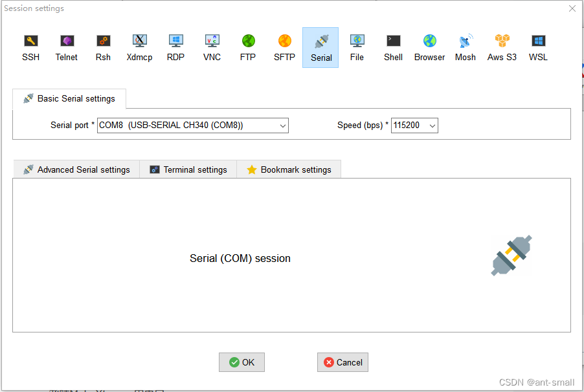Viewport: 584px width, 392px height.
Task: Select the Aws S3 session icon
Action: click(x=501, y=45)
